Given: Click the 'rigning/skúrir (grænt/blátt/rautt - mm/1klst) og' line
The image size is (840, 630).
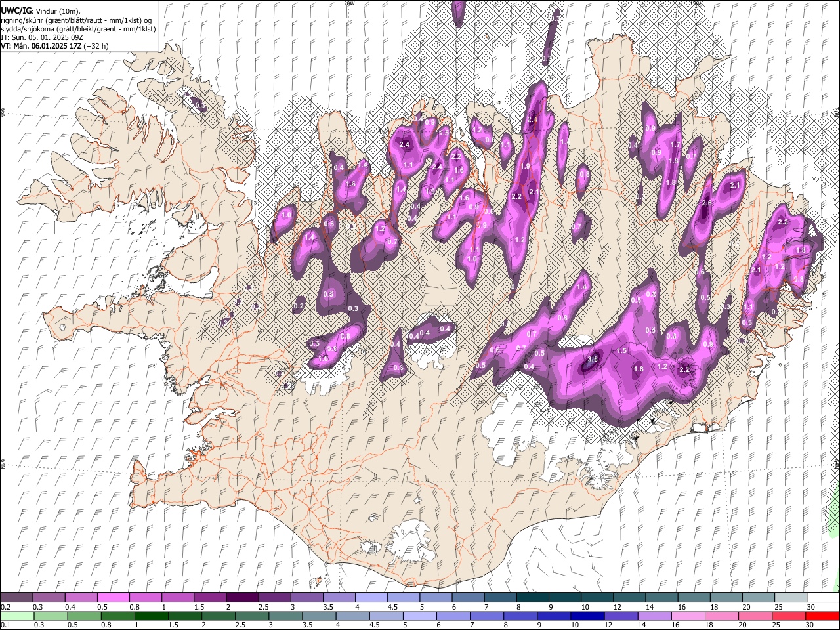Looking at the screenshot, I should tap(76, 20).
